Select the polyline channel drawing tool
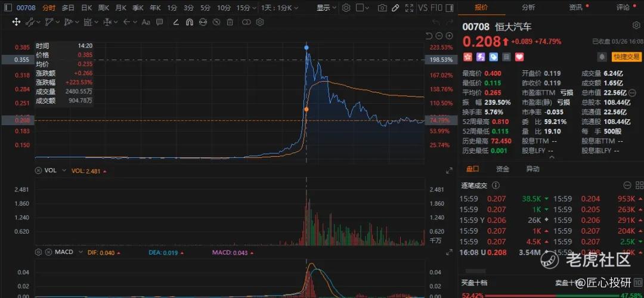644x298 pixels. pyautogui.click(x=49, y=22)
